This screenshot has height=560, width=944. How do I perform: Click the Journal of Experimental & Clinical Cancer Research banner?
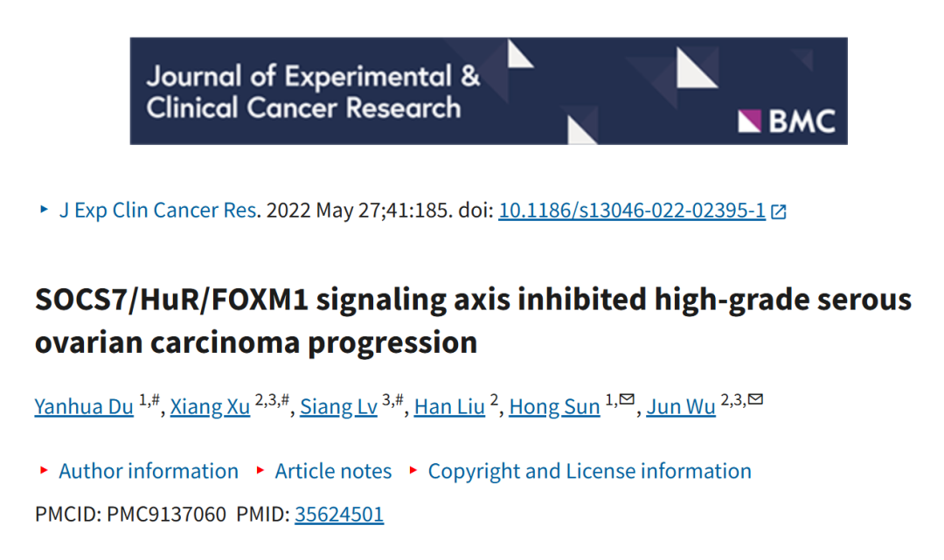click(x=489, y=91)
